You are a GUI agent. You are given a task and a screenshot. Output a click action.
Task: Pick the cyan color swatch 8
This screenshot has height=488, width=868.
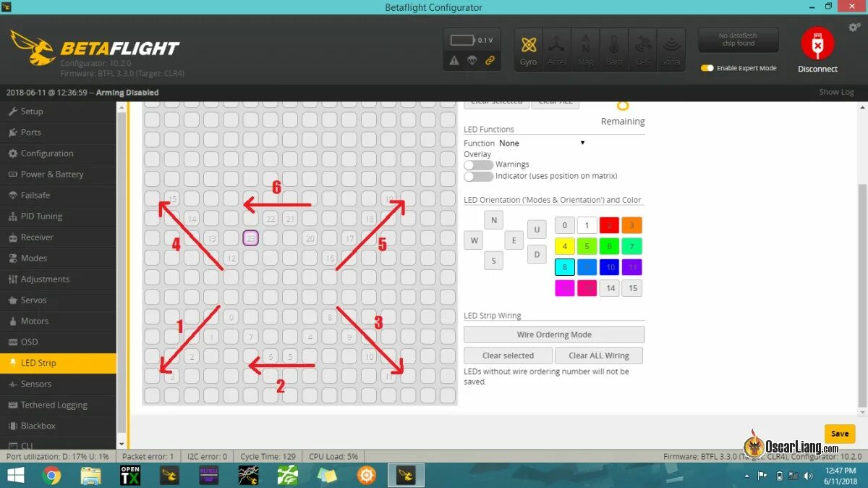[x=565, y=267]
